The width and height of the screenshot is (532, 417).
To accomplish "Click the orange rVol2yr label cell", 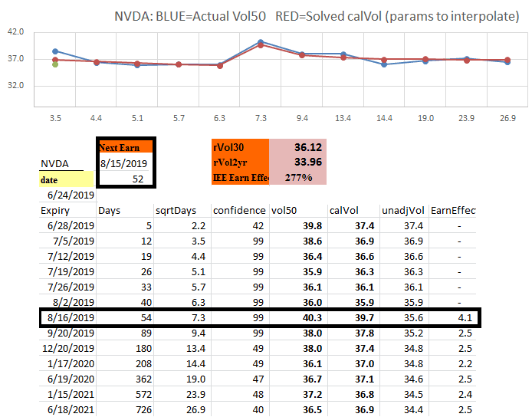I will [x=240, y=163].
